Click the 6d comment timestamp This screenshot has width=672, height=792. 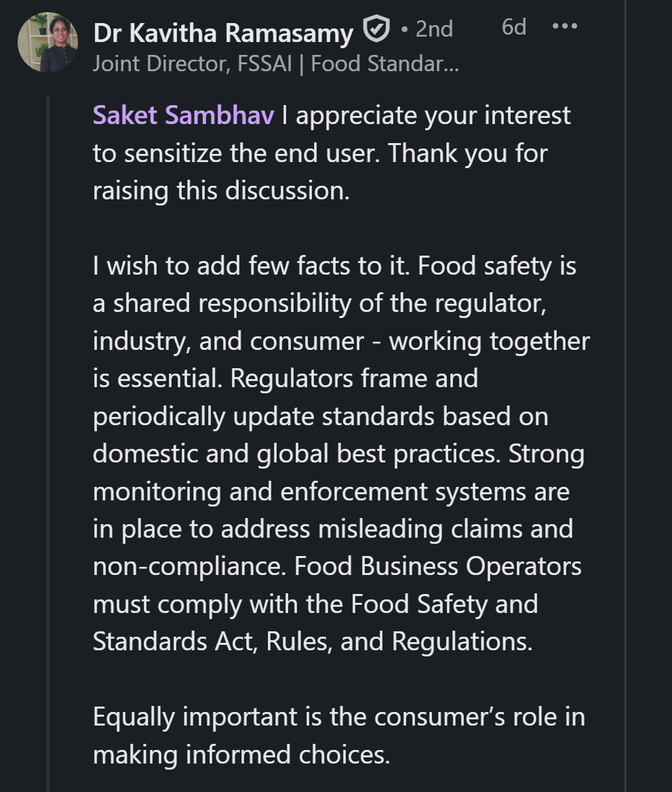pos(514,27)
